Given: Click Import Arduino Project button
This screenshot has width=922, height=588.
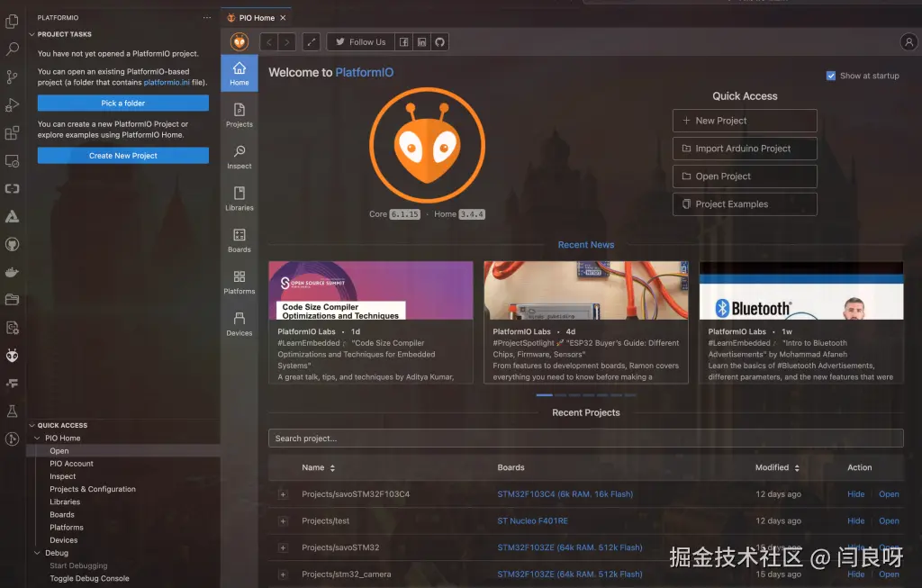Looking at the screenshot, I should [x=745, y=149].
